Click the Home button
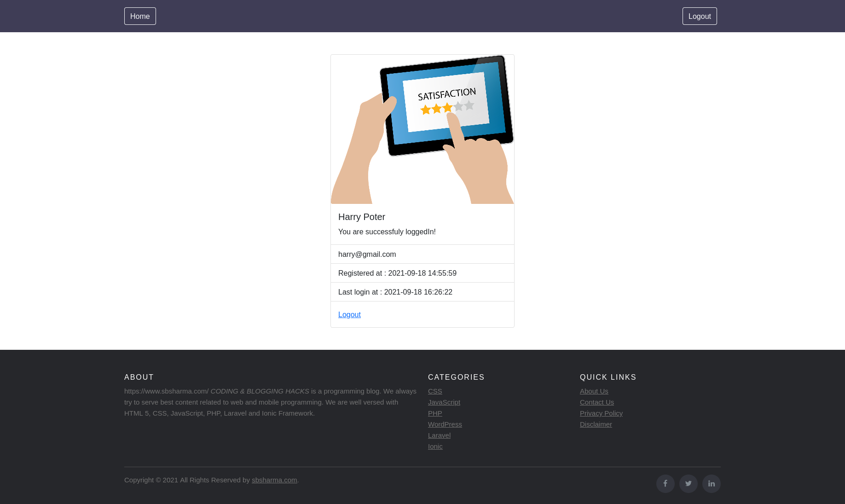The width and height of the screenshot is (845, 504). point(139,16)
